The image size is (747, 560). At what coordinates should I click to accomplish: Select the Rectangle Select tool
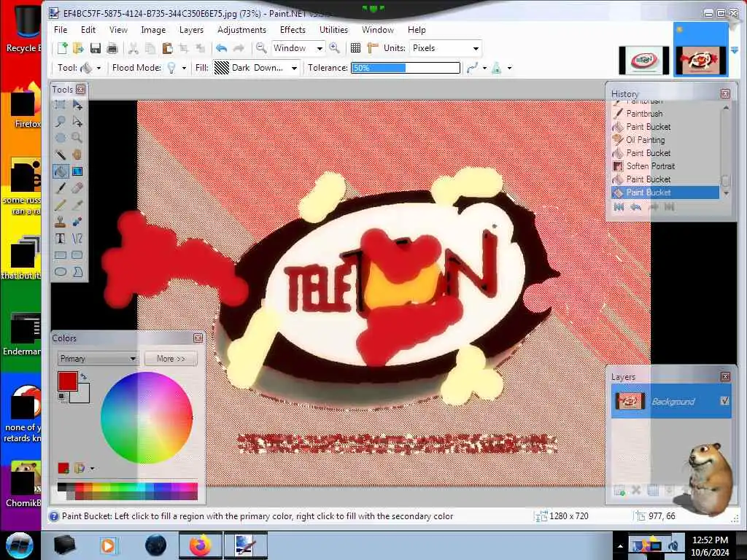[61, 104]
